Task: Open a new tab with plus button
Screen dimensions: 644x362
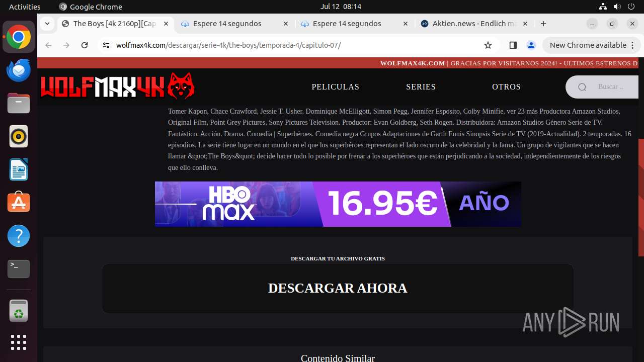Action: [543, 24]
